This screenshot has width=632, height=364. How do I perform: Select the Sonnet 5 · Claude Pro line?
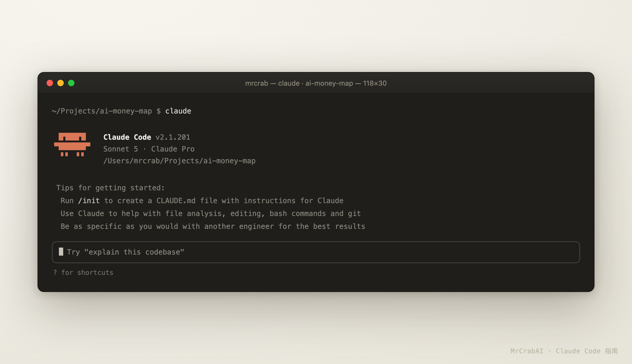point(149,149)
